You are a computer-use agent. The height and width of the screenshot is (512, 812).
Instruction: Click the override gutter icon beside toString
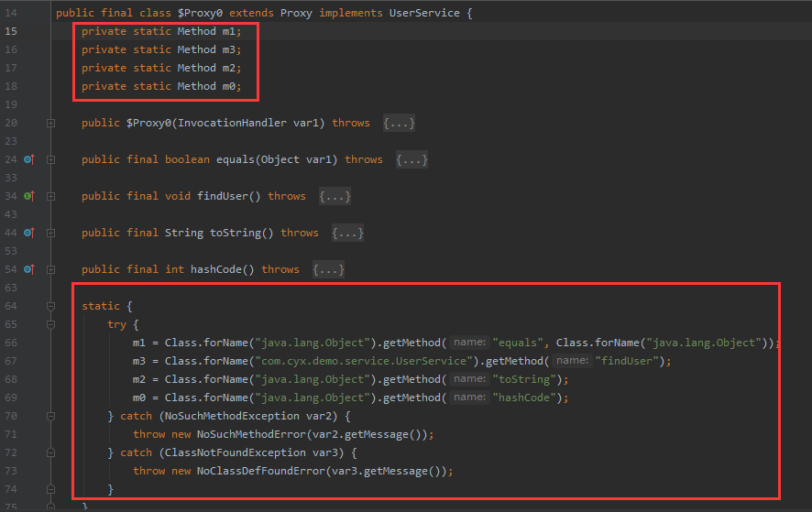coord(28,233)
